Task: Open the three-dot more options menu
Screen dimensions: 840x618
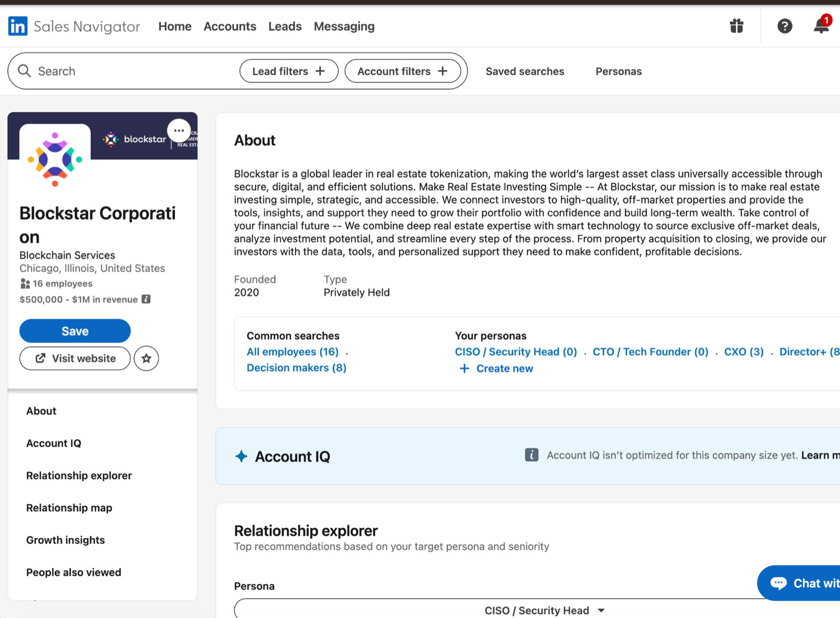Action: [178, 131]
